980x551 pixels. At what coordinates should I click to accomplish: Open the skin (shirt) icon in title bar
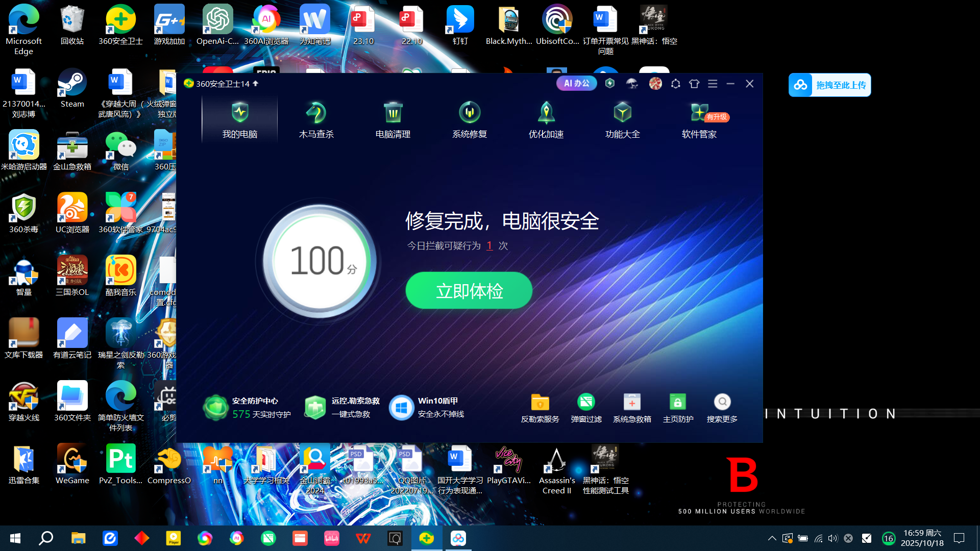tap(694, 84)
